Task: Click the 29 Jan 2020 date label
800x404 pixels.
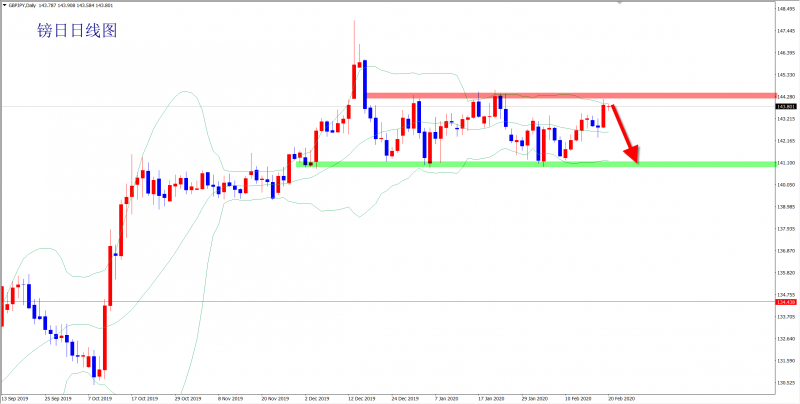Action: [534, 397]
